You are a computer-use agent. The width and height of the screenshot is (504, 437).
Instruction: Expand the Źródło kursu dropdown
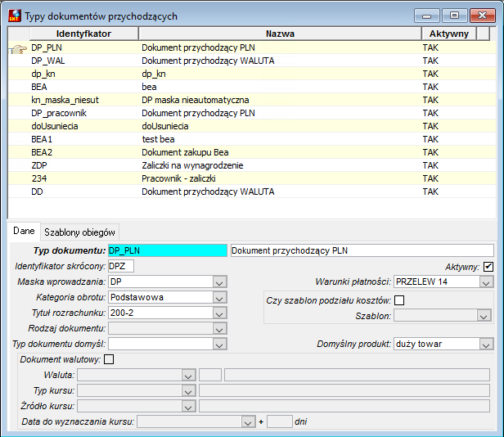pos(188,406)
